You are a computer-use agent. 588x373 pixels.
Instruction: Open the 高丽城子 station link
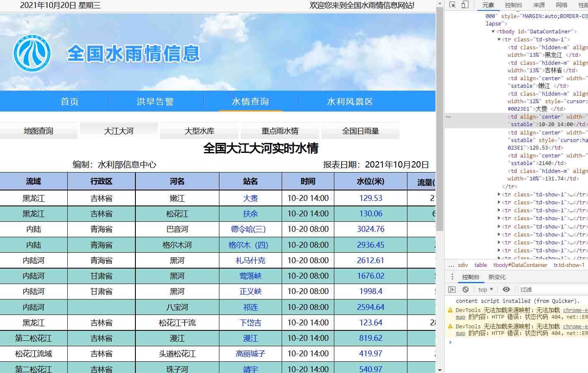pos(250,353)
